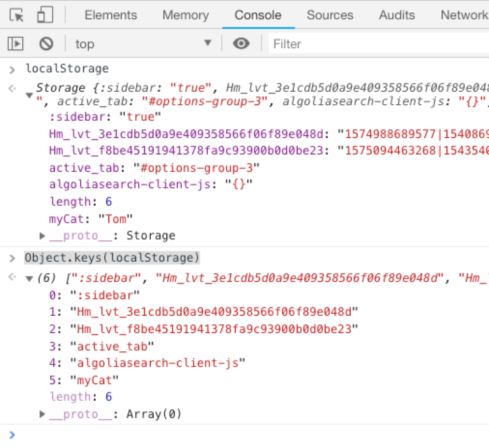Focus the empty console prompt line
Screen dimensions: 489x448
[242, 435]
